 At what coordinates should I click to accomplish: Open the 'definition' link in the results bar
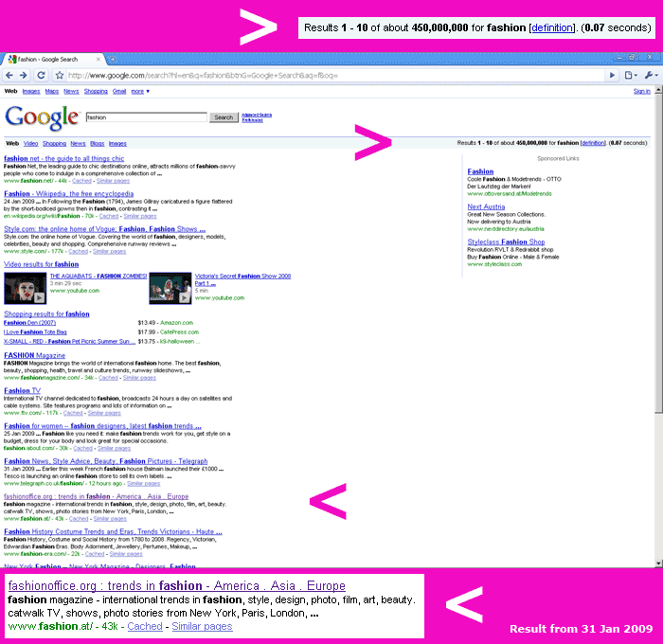[593, 143]
